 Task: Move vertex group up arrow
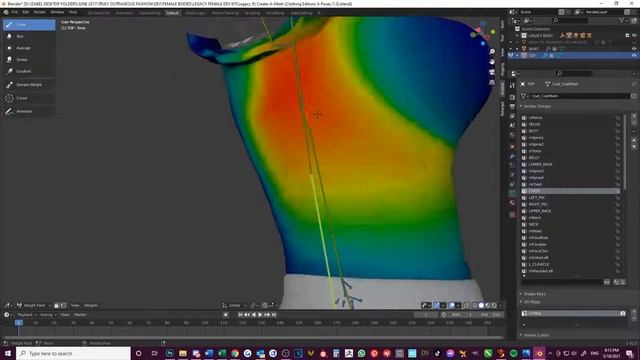click(634, 141)
